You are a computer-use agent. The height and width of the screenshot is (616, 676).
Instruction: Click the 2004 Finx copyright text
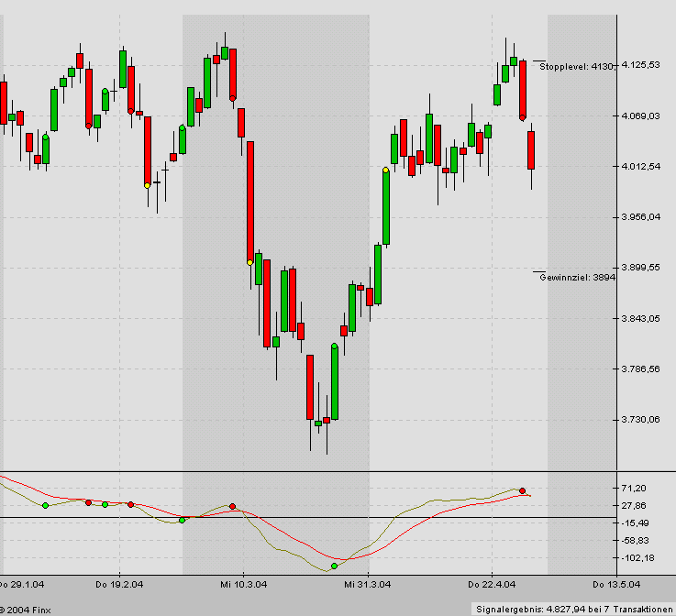[26, 610]
